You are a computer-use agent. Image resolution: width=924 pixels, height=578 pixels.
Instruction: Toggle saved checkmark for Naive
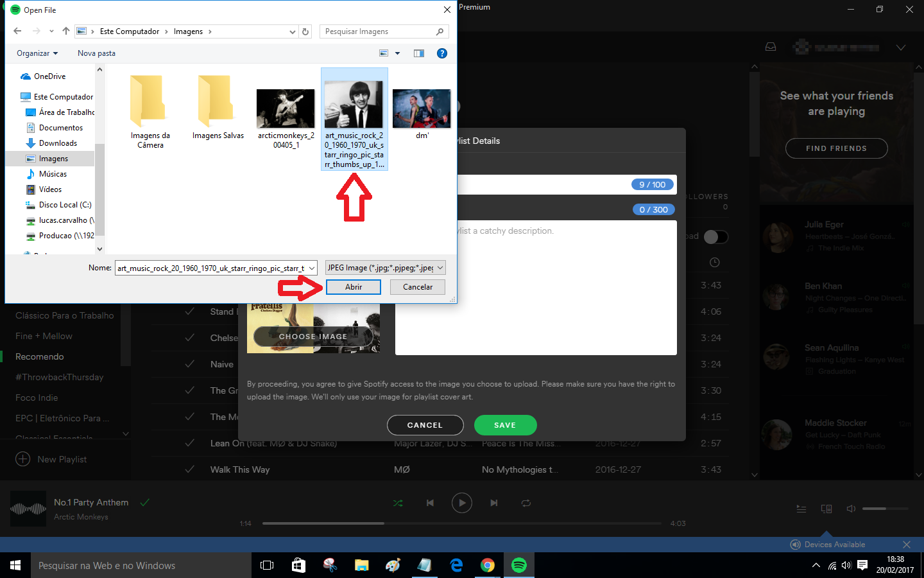[x=189, y=364]
